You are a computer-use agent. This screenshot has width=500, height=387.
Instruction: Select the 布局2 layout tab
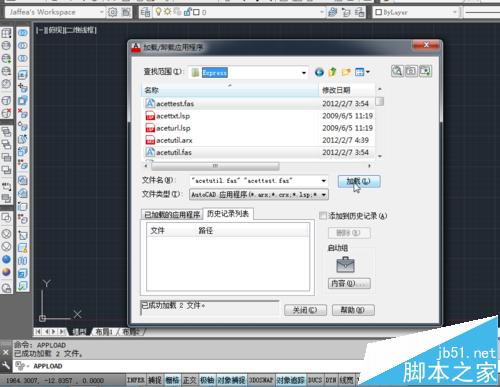click(131, 332)
